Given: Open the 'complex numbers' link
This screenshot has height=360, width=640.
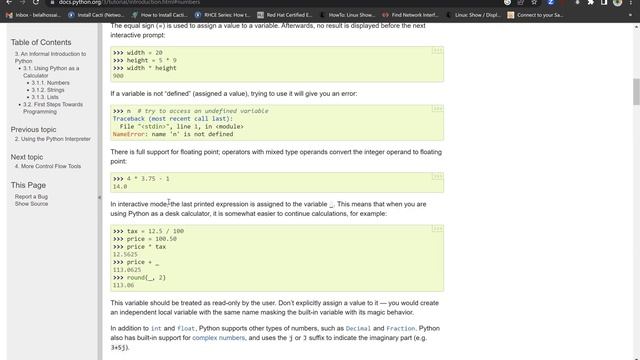Looking at the screenshot, I should pos(218,338).
